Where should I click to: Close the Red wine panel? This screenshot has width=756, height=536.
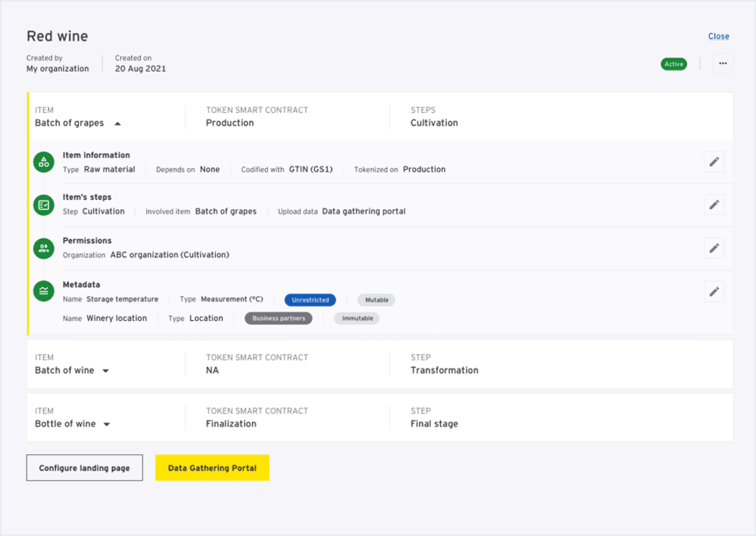(x=718, y=36)
